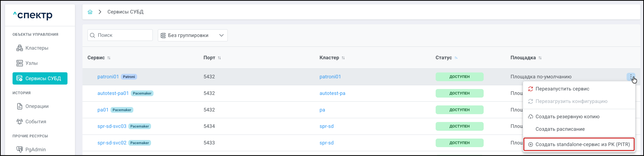Viewport: 644px width, 156px height.
Task: Sort table by Service column
Action: 109,58
